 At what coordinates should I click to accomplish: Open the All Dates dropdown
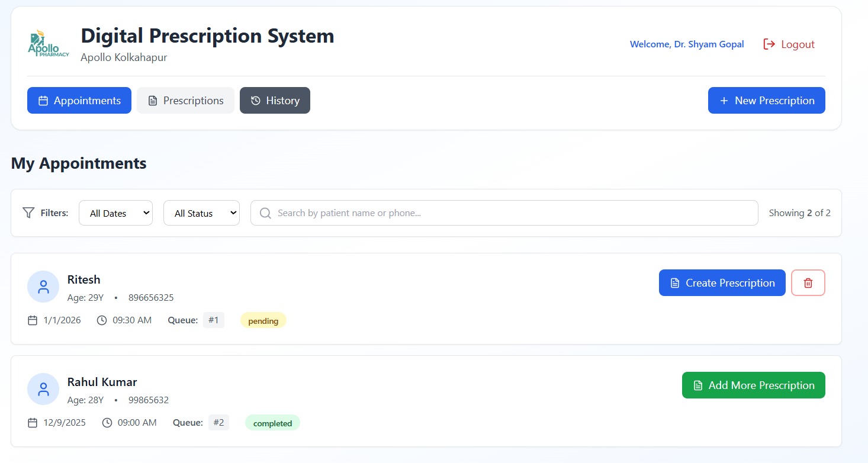pyautogui.click(x=115, y=213)
